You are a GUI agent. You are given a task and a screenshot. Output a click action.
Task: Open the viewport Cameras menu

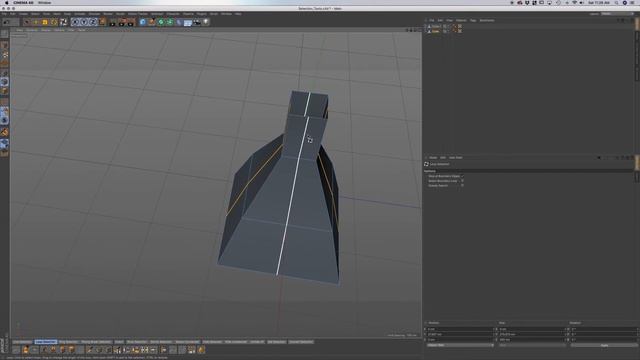32,30
